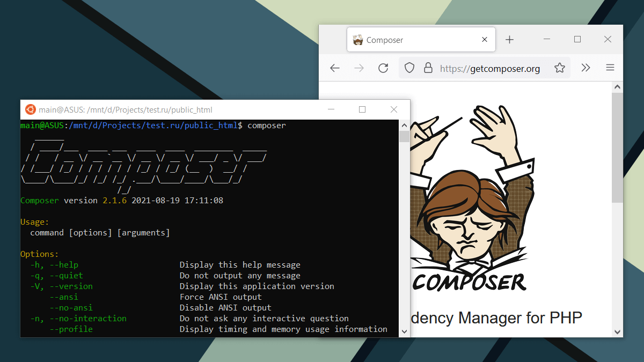
Task: Bookmark this page with the star
Action: click(560, 68)
